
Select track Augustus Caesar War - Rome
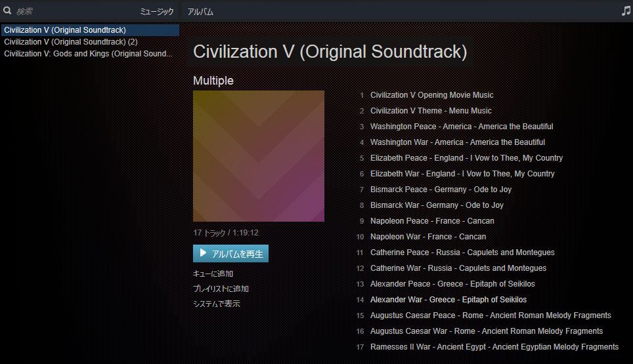[487, 331]
